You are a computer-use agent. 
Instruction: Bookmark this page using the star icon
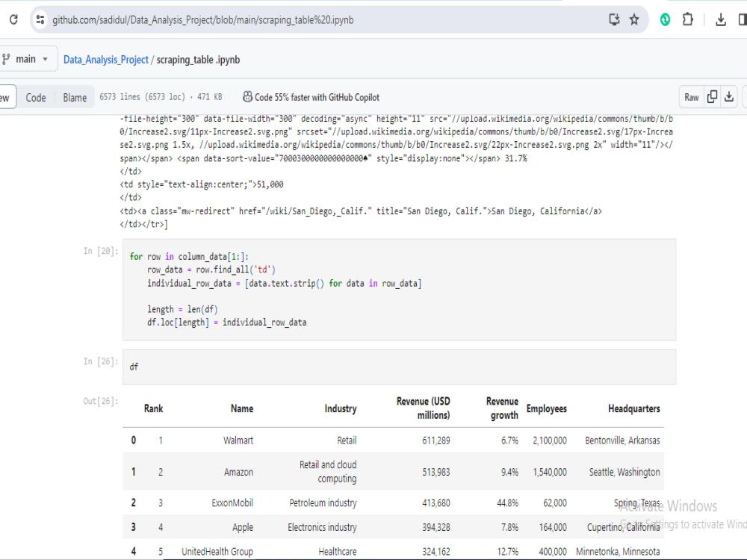pos(633,19)
